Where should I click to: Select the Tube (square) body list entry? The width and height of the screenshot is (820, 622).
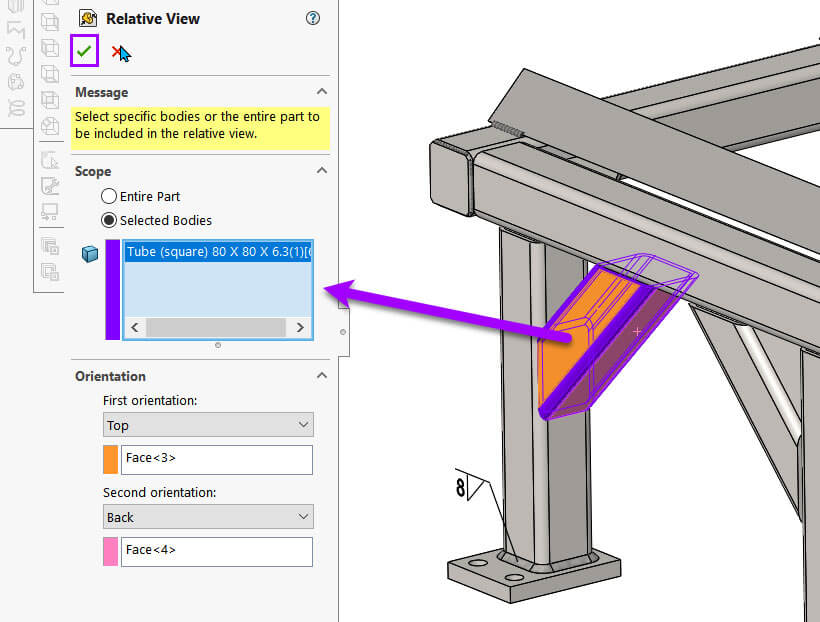pyautogui.click(x=218, y=251)
